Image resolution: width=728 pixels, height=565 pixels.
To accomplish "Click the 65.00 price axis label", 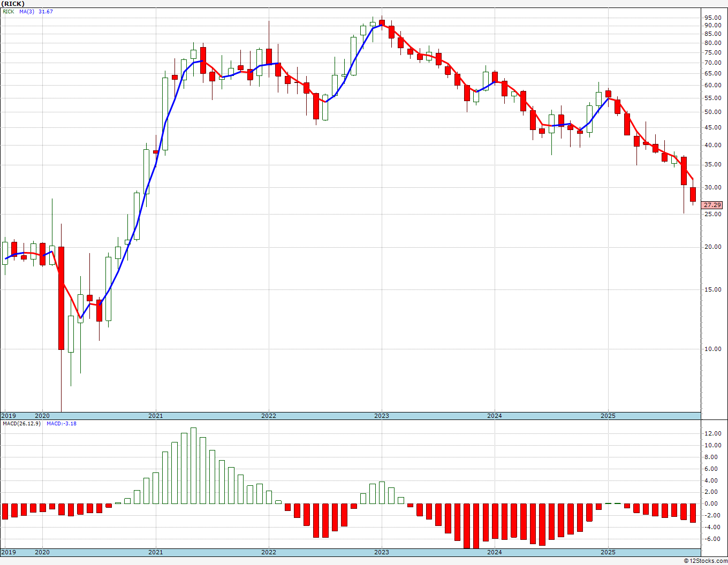I will coord(712,73).
